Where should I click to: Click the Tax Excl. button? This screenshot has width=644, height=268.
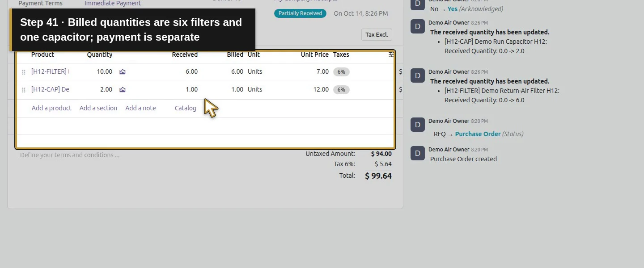[377, 34]
